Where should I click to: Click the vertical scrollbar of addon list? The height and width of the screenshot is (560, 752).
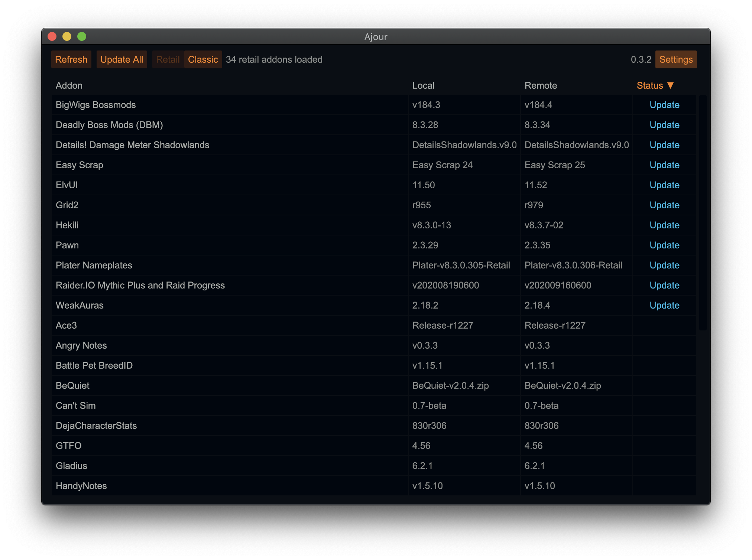tap(702, 212)
